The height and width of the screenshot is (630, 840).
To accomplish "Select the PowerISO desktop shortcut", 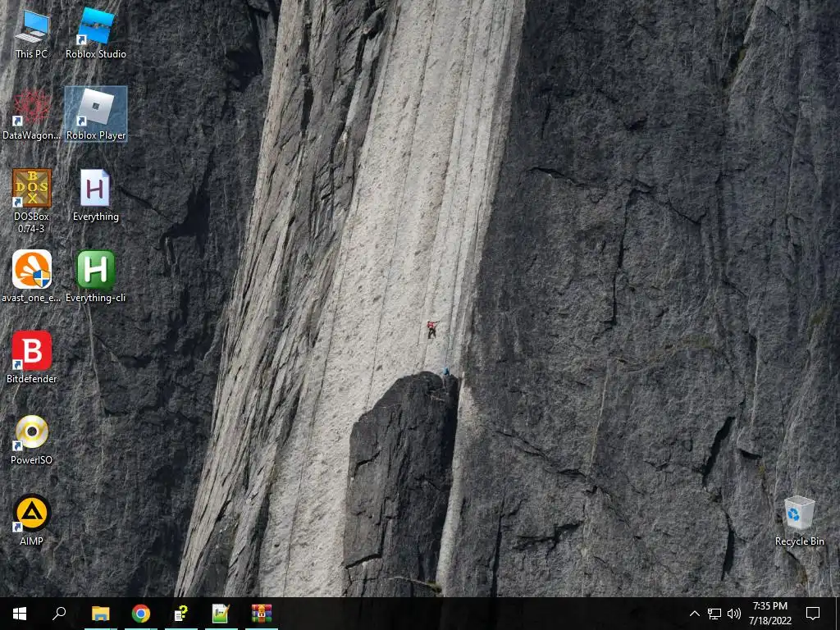I will coord(32,439).
